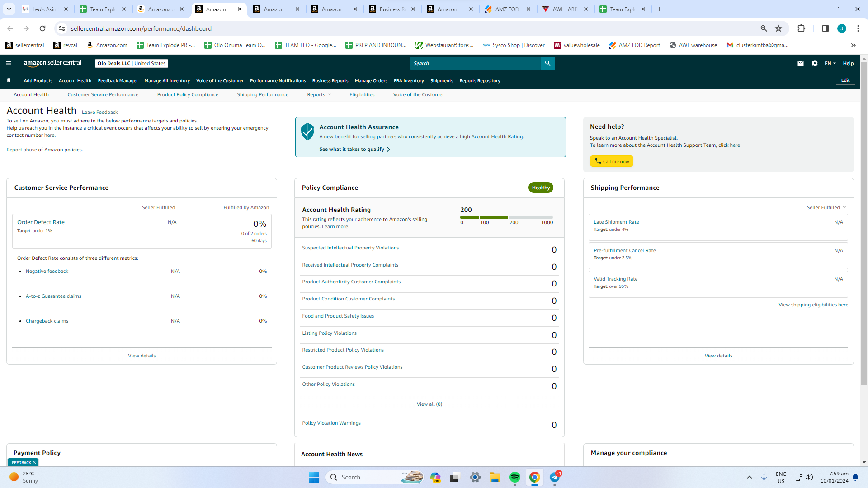This screenshot has width=868, height=488.
Task: Click the Amazon Seller Central logo
Action: tap(52, 63)
